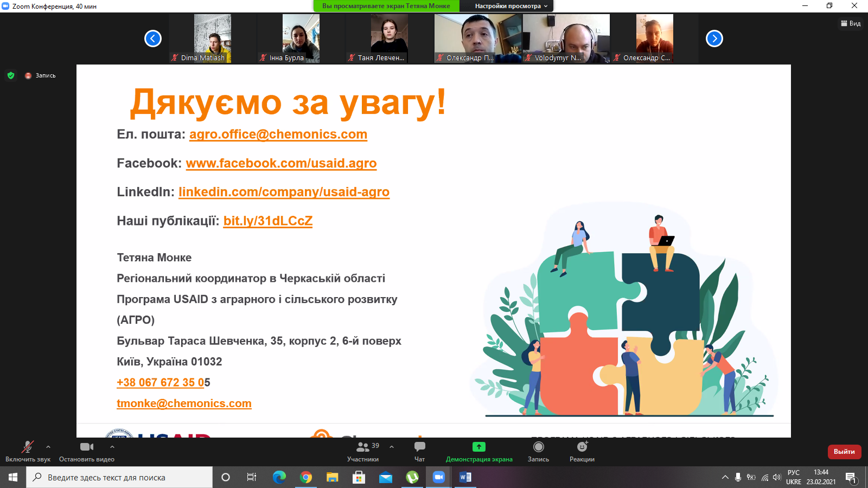Launch Microsoft Edge from taskbar
The height and width of the screenshot is (488, 868).
pos(279,477)
